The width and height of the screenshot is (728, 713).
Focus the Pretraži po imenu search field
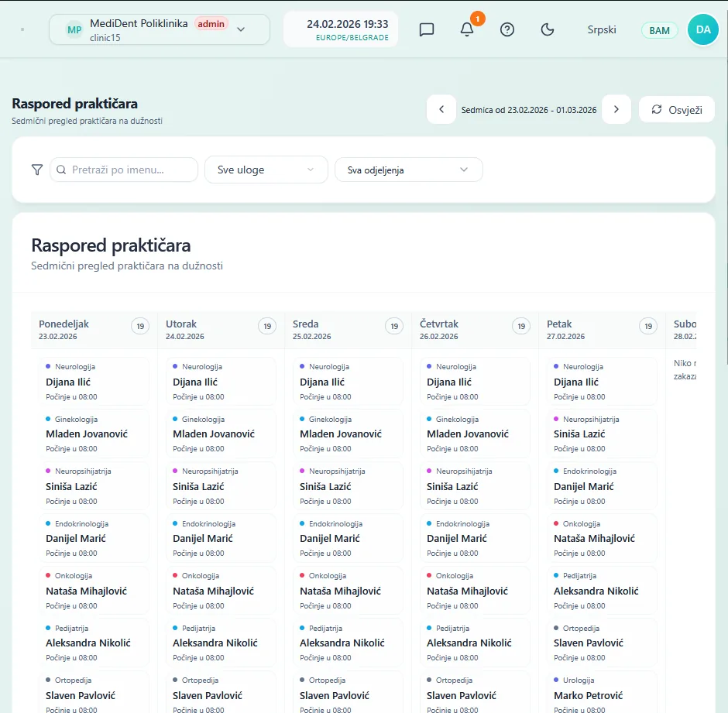tap(124, 170)
